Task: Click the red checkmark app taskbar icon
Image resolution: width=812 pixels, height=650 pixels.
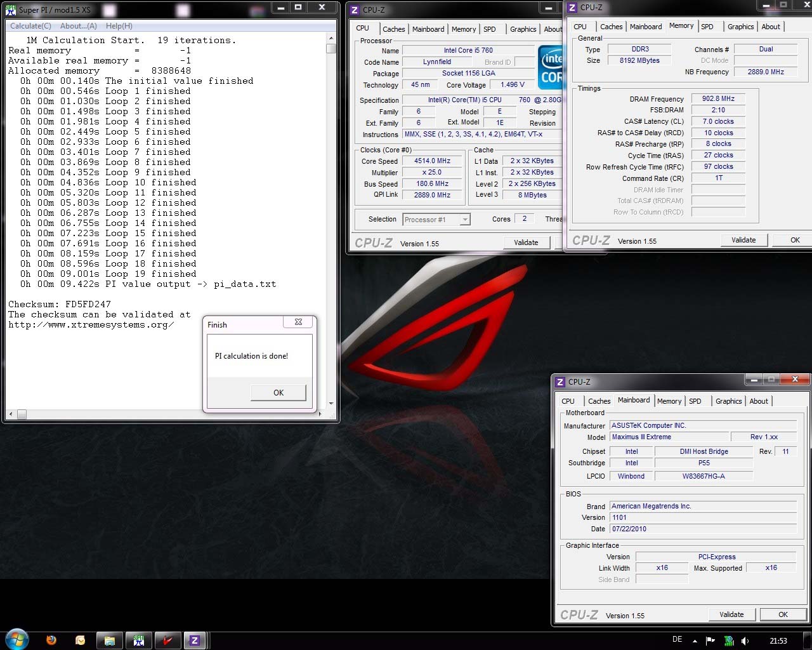Action: pos(167,640)
